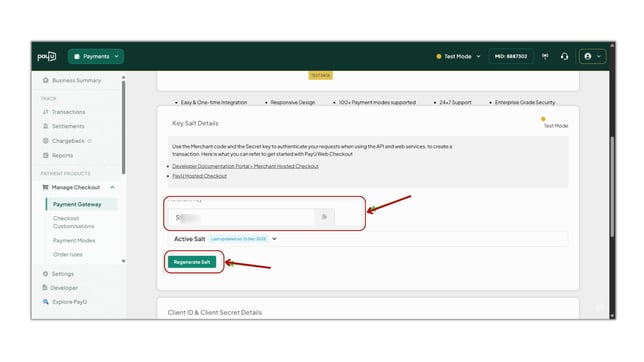The height and width of the screenshot is (362, 644).
Task: Click the Test Mode indicator in card
Action: [x=555, y=123]
